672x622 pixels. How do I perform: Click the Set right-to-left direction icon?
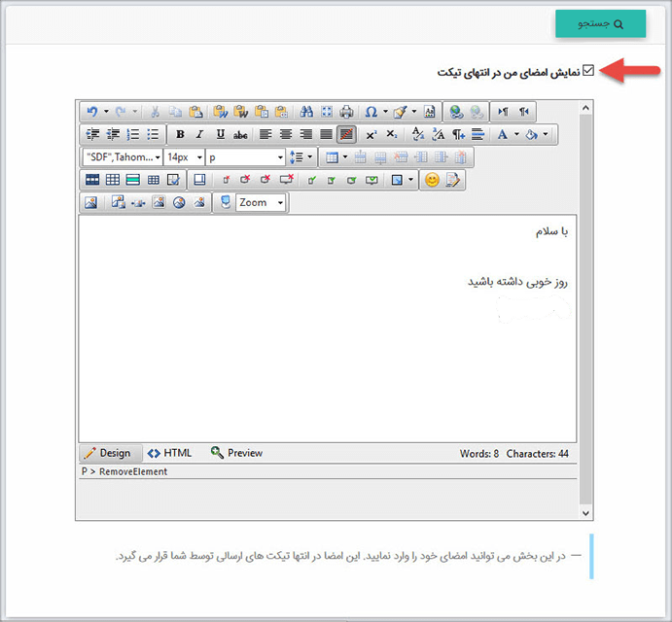[524, 112]
